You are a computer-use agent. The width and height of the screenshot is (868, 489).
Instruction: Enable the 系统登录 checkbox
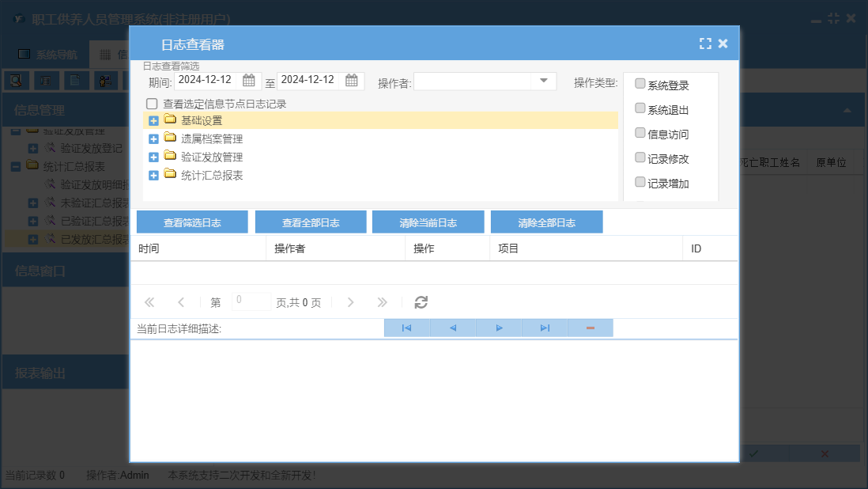click(x=640, y=84)
